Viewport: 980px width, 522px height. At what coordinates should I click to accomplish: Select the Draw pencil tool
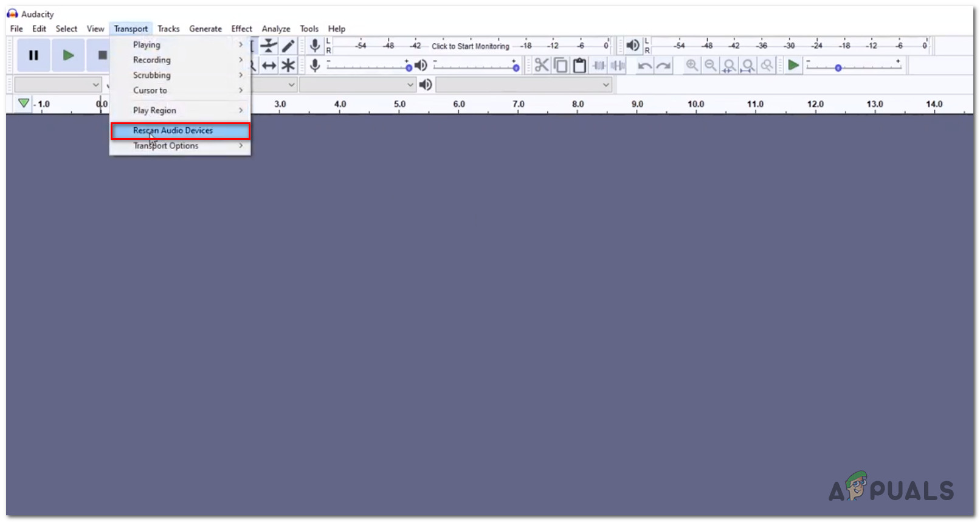[288, 46]
